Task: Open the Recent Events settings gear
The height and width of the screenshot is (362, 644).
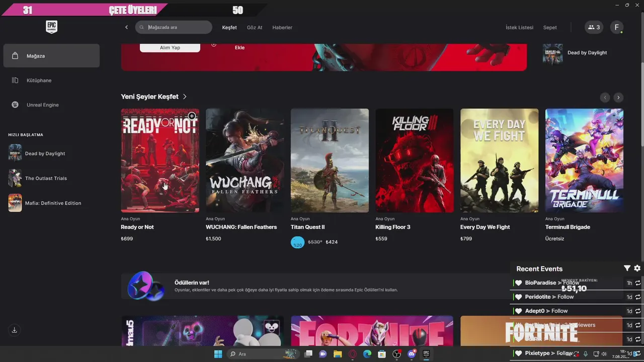Action: point(637,268)
